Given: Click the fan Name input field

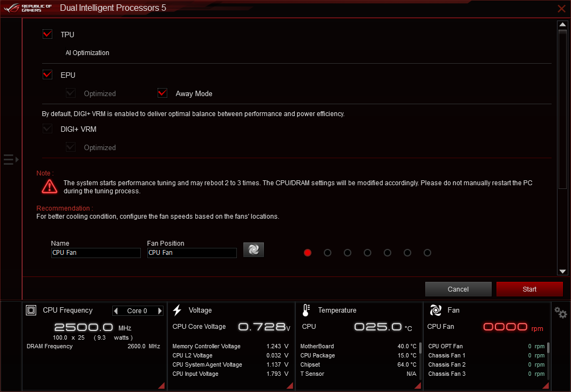Looking at the screenshot, I should 96,253.
